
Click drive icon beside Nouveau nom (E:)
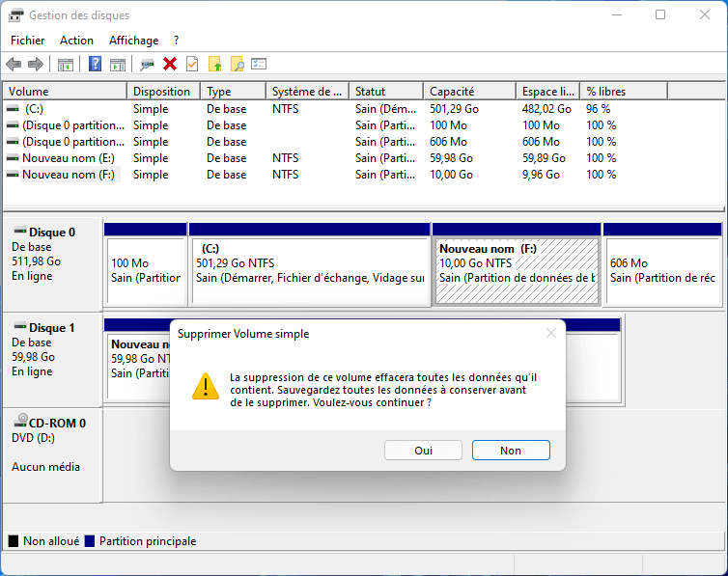pos(13,158)
